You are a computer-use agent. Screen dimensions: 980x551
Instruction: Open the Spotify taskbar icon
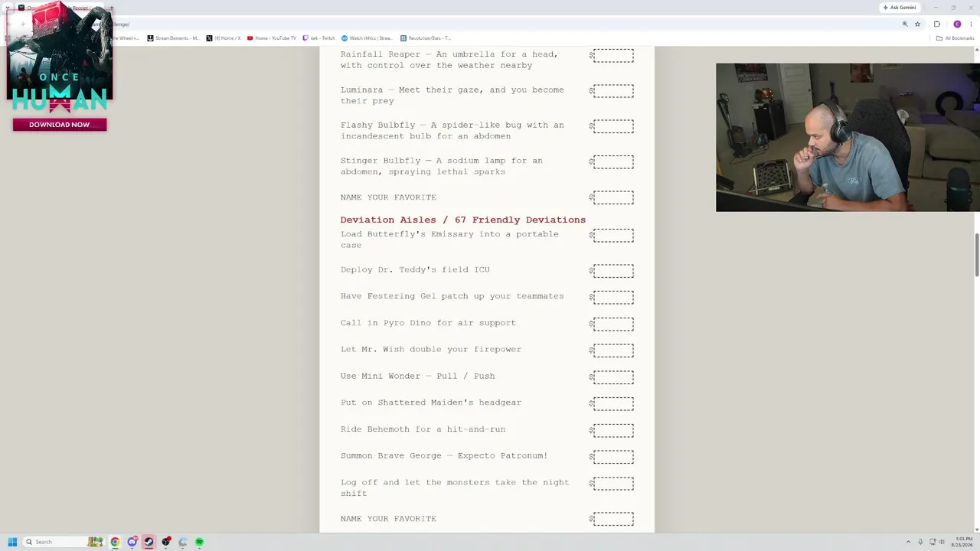199,542
